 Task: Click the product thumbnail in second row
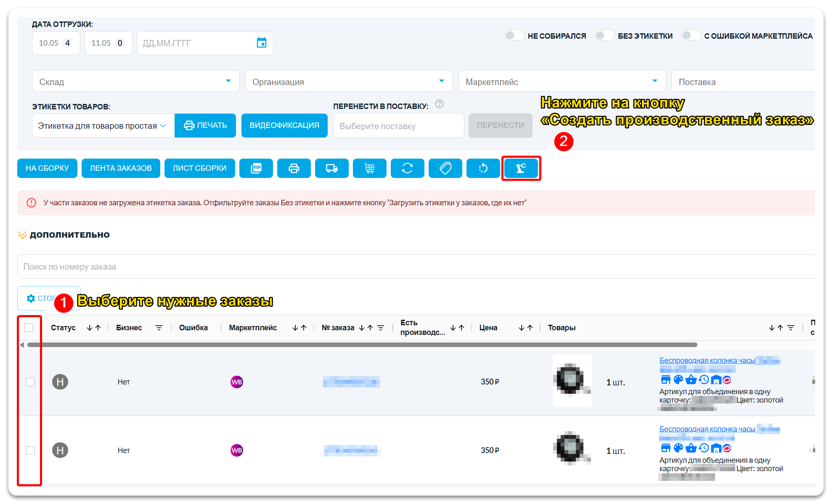(x=572, y=448)
